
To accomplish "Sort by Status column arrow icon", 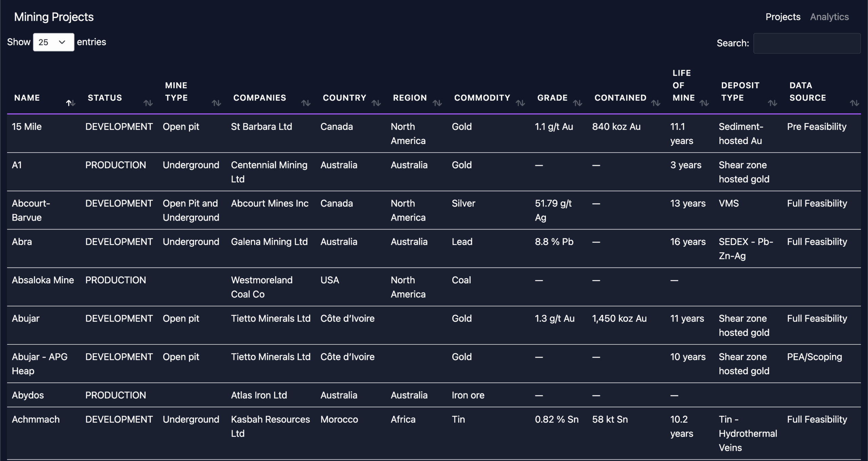I will 148,103.
